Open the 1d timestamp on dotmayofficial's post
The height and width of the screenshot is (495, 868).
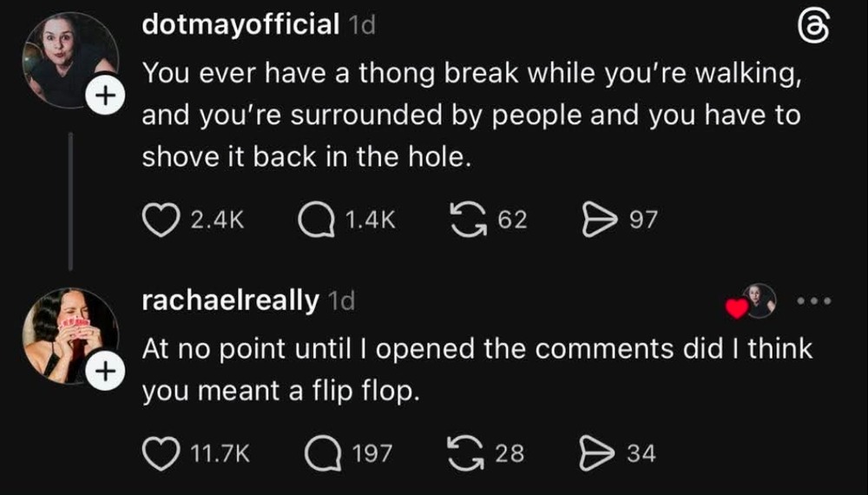[x=360, y=26]
